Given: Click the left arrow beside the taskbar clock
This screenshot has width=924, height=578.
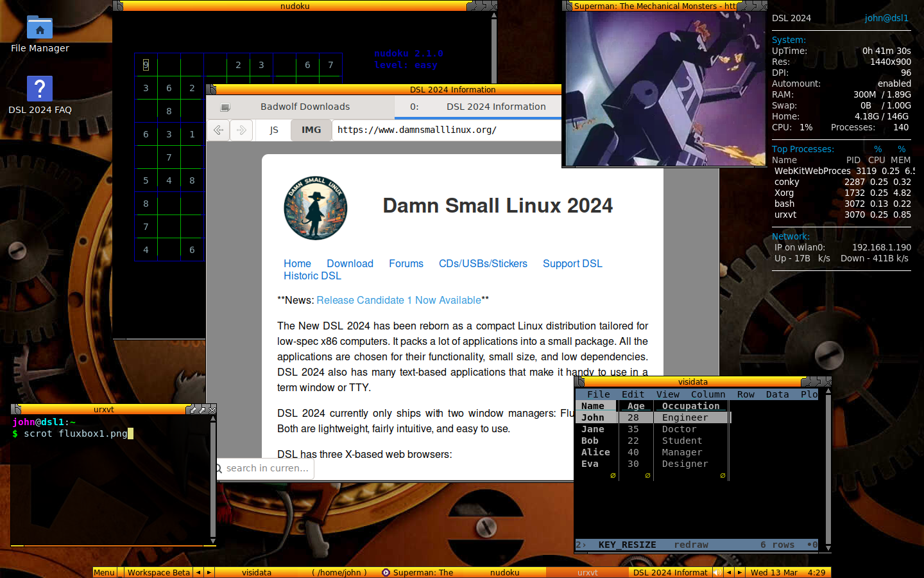Looking at the screenshot, I should tap(729, 572).
